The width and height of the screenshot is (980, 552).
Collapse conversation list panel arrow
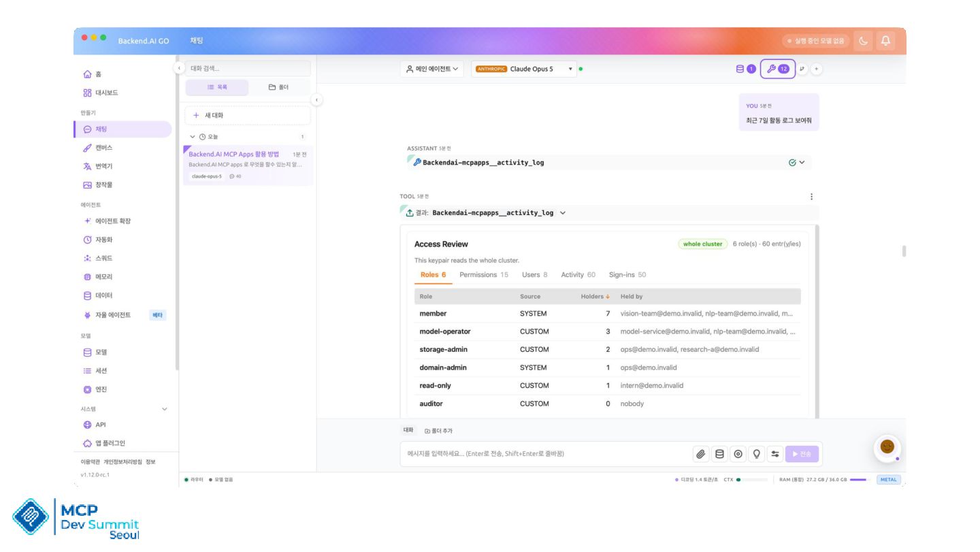pos(316,100)
